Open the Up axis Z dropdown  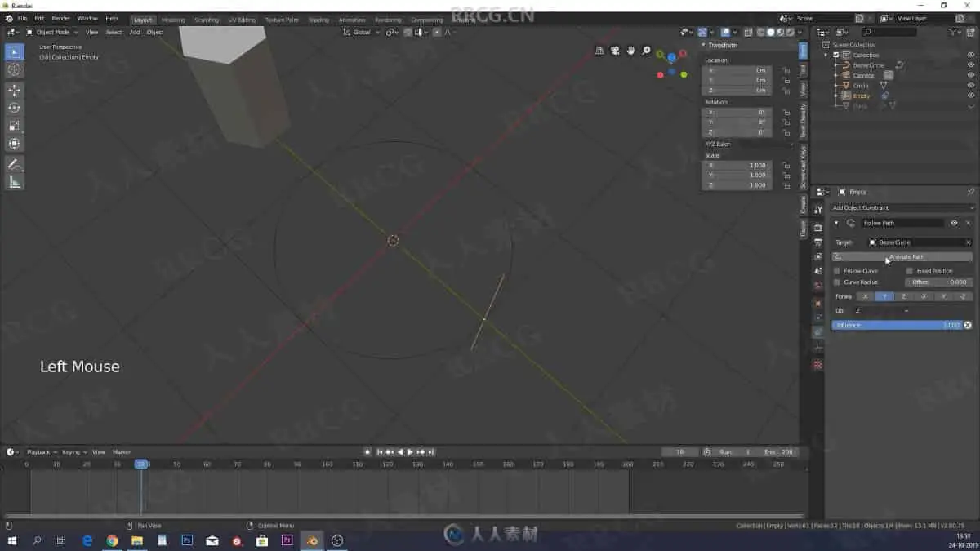tap(882, 311)
